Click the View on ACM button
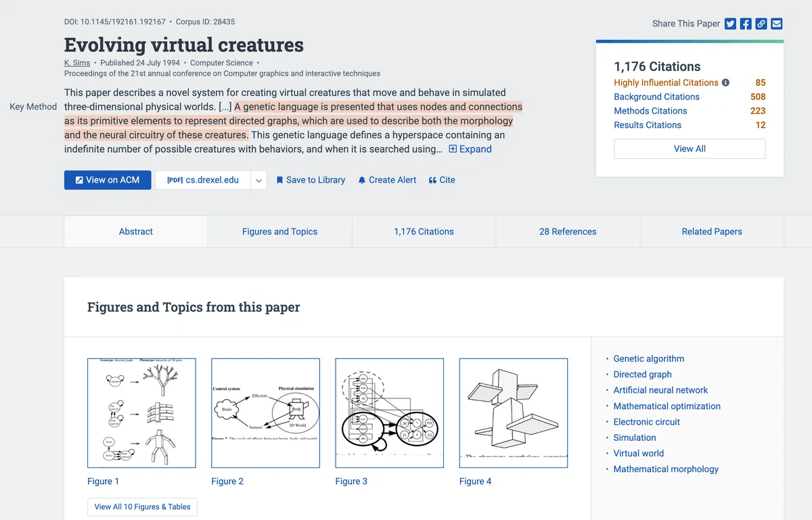812x520 pixels. pyautogui.click(x=108, y=180)
